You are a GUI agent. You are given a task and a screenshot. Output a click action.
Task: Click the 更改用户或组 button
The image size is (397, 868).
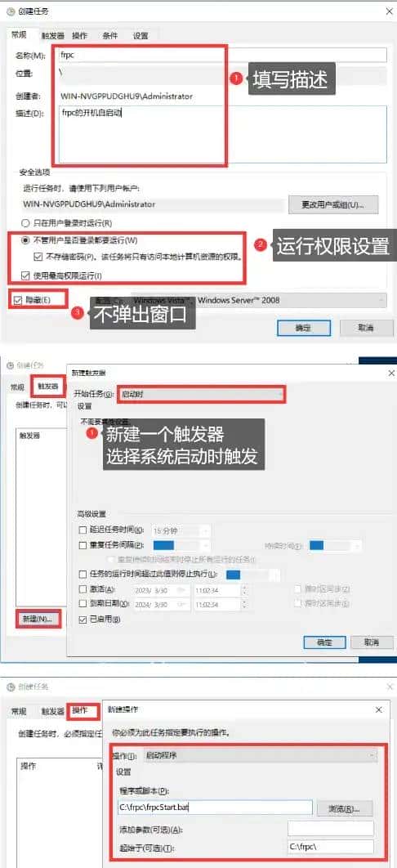[x=333, y=204]
